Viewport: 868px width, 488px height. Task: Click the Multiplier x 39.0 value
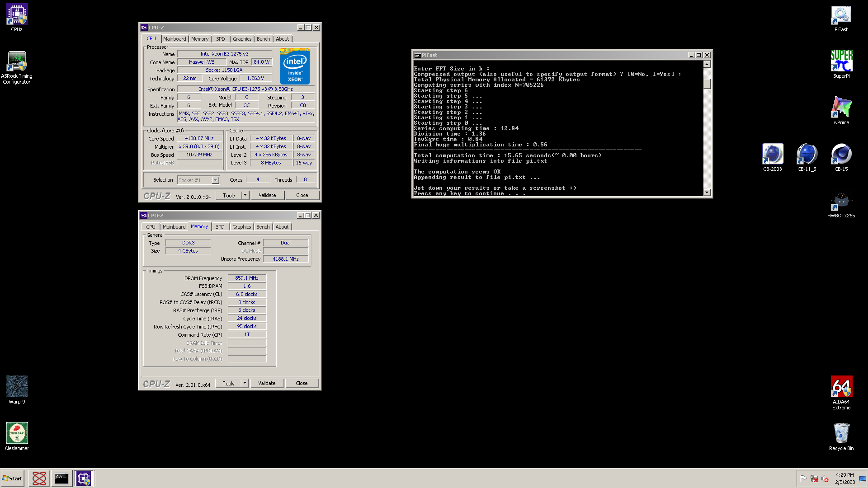tap(199, 147)
